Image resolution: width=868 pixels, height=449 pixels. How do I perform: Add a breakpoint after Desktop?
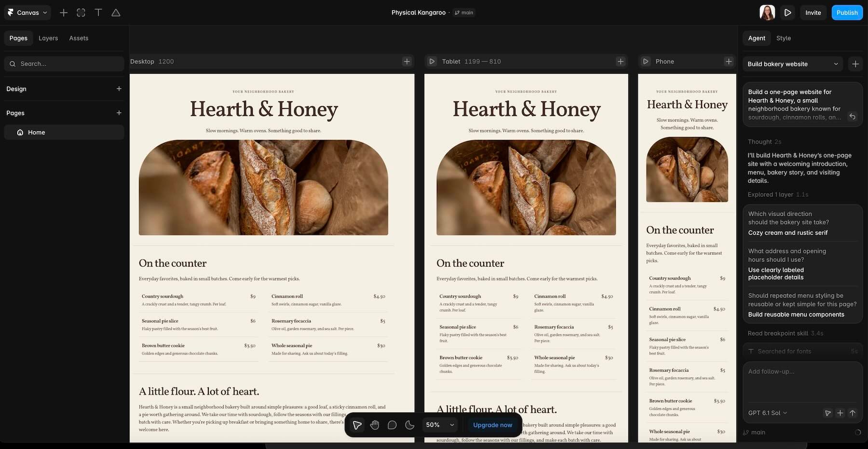click(407, 61)
